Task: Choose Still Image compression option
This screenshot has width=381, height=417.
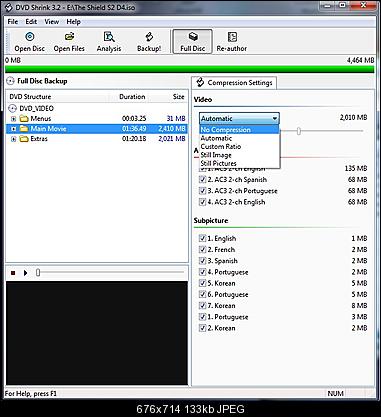Action: (239, 155)
